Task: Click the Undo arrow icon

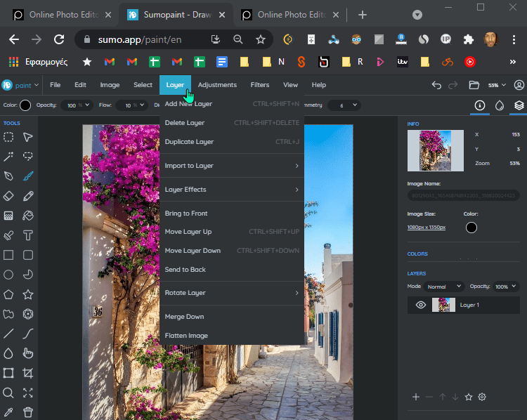Action: [x=436, y=85]
